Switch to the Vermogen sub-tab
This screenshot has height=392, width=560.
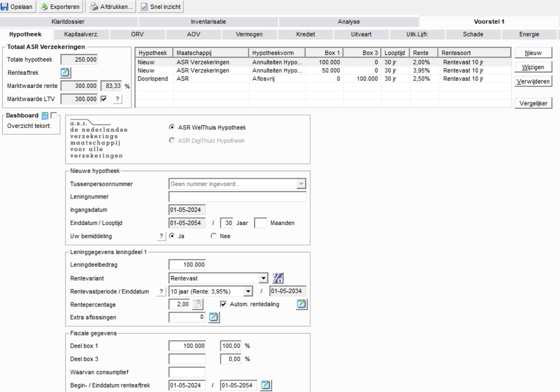point(249,34)
